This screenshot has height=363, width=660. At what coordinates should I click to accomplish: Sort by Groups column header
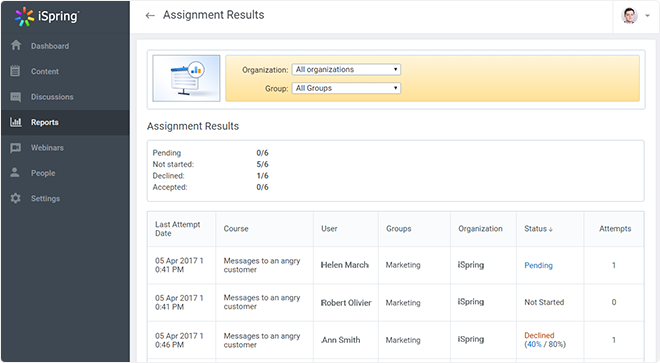[x=399, y=229]
